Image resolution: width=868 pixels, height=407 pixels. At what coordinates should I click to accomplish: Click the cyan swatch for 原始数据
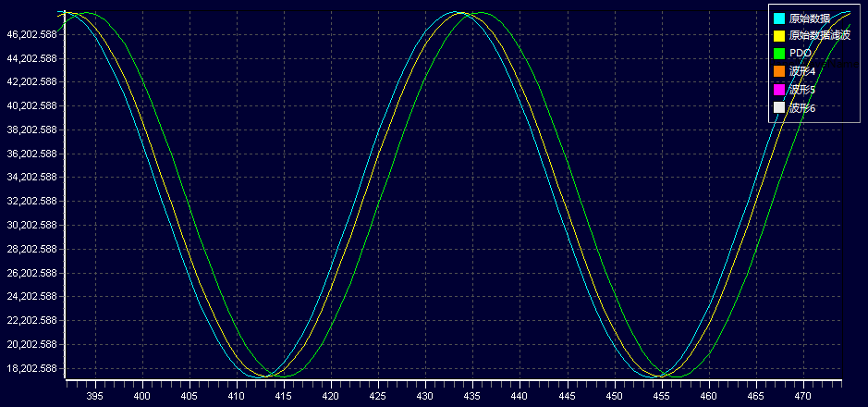(778, 18)
